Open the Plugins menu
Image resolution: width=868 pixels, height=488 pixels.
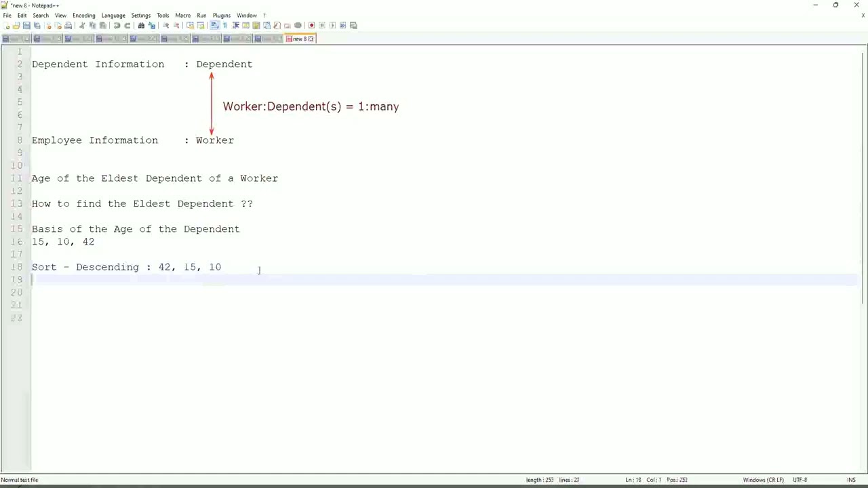pyautogui.click(x=222, y=15)
